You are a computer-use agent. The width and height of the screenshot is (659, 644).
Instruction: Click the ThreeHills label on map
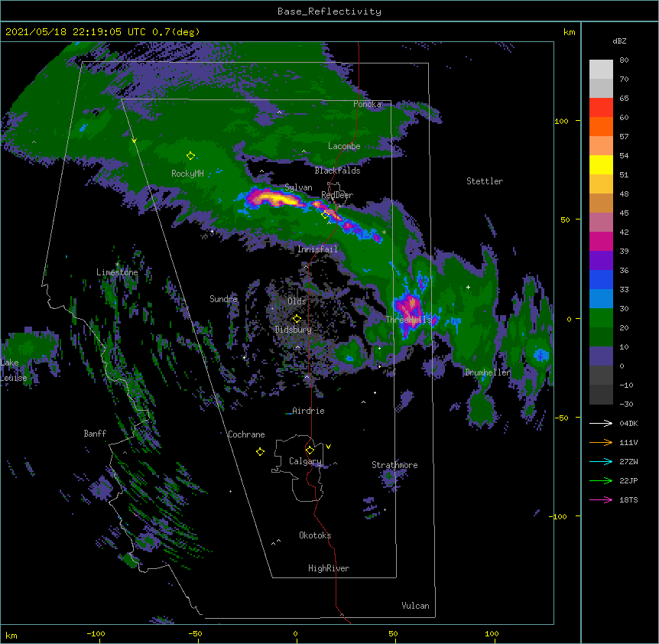(409, 320)
